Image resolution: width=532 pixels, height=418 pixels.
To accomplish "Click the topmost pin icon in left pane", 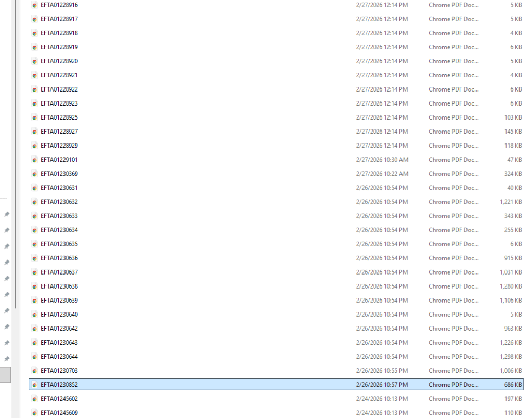I will (x=7, y=214).
